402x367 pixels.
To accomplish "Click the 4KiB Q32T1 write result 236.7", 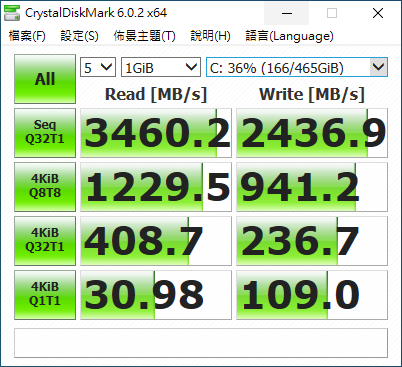I will click(x=312, y=241).
